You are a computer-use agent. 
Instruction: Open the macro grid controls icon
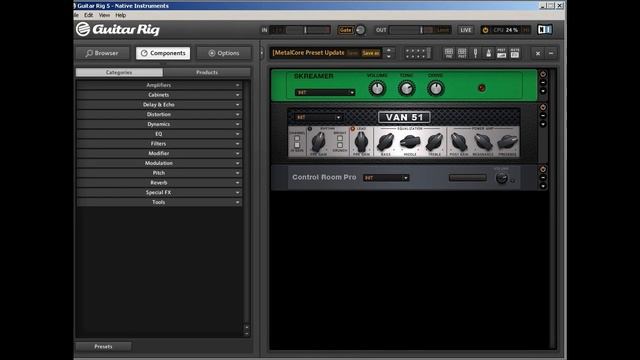417,53
